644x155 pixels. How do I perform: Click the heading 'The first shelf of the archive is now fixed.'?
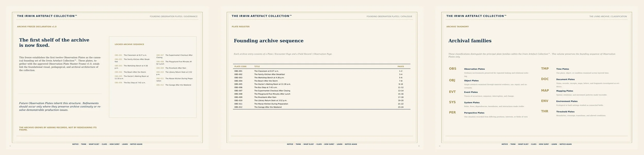point(54,43)
